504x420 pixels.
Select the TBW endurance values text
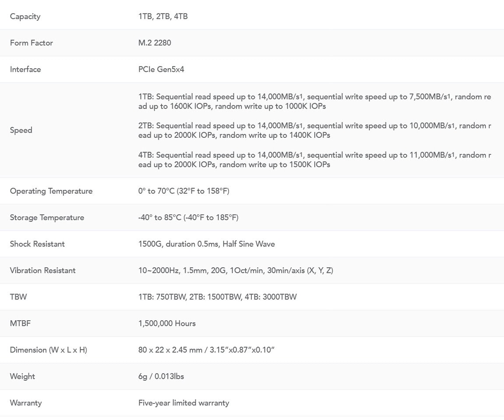218,297
